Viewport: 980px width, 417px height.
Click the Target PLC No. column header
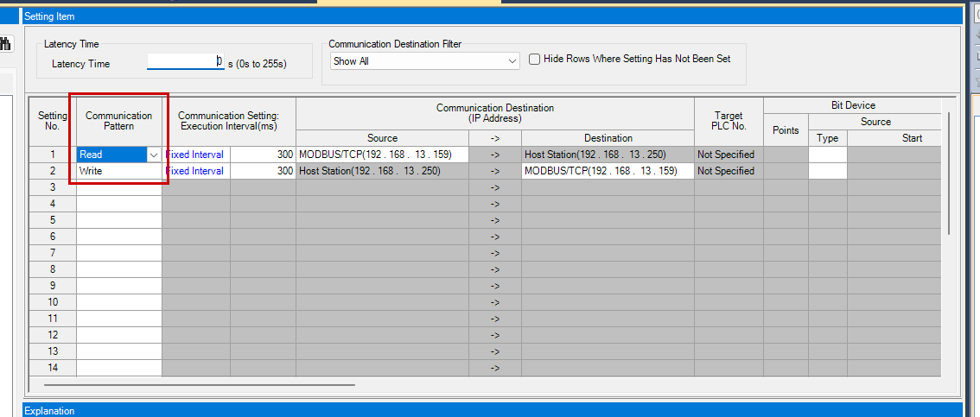tap(729, 121)
